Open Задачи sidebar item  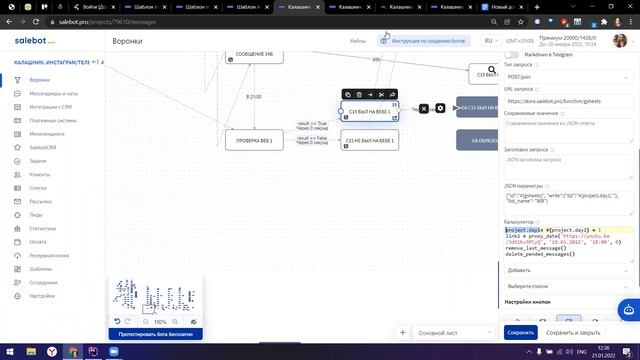[x=38, y=161]
